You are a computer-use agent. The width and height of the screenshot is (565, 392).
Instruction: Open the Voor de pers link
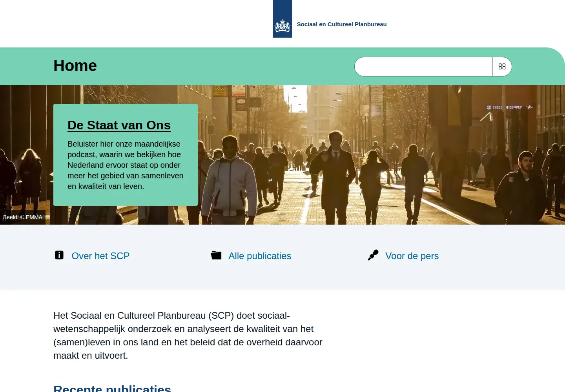point(412,256)
